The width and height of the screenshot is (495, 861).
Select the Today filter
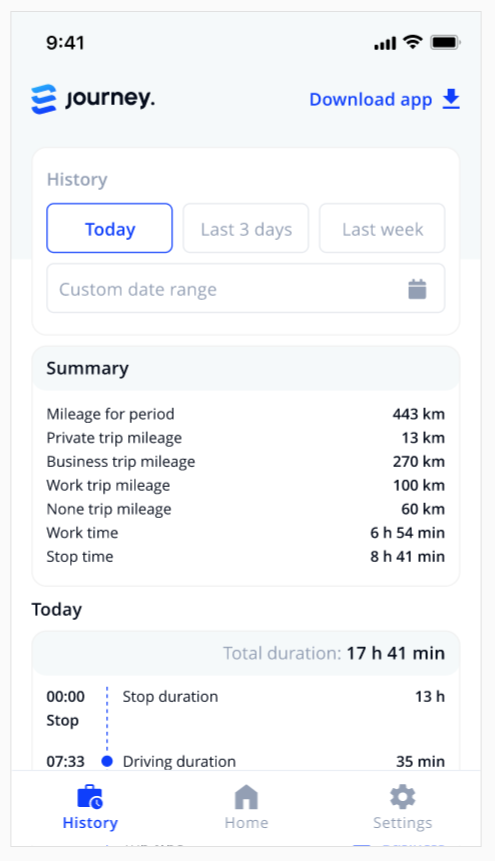point(110,228)
